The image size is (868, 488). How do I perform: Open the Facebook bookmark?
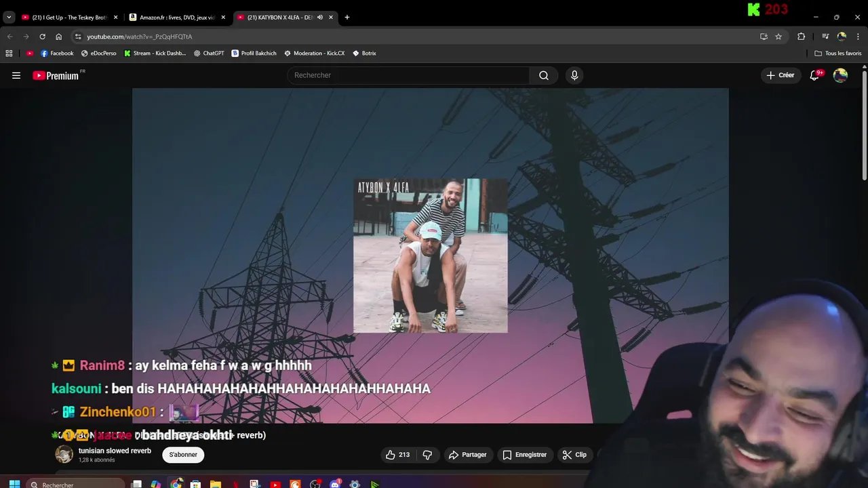click(x=57, y=53)
